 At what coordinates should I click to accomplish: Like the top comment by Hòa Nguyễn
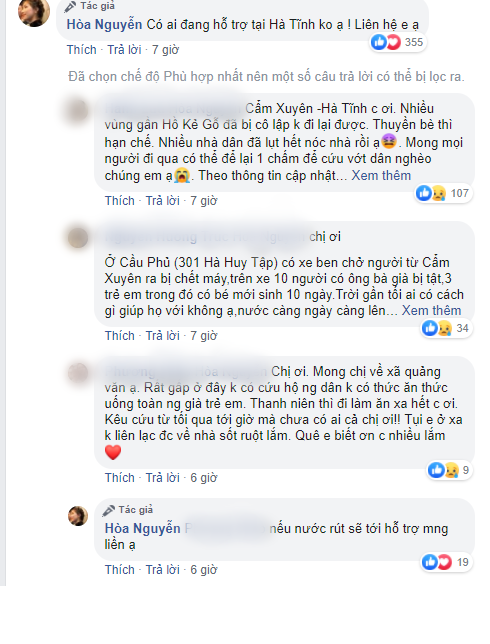click(81, 50)
